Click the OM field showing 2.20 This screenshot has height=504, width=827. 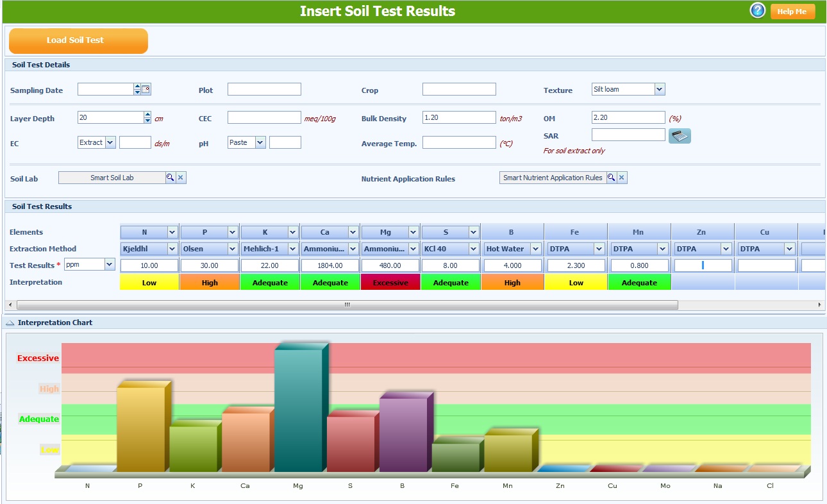628,117
